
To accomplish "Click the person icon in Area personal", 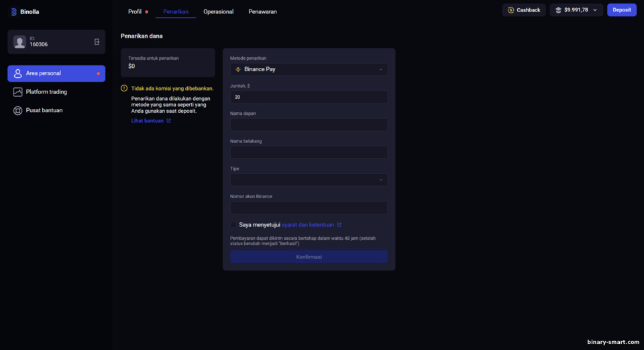I will (x=17, y=74).
